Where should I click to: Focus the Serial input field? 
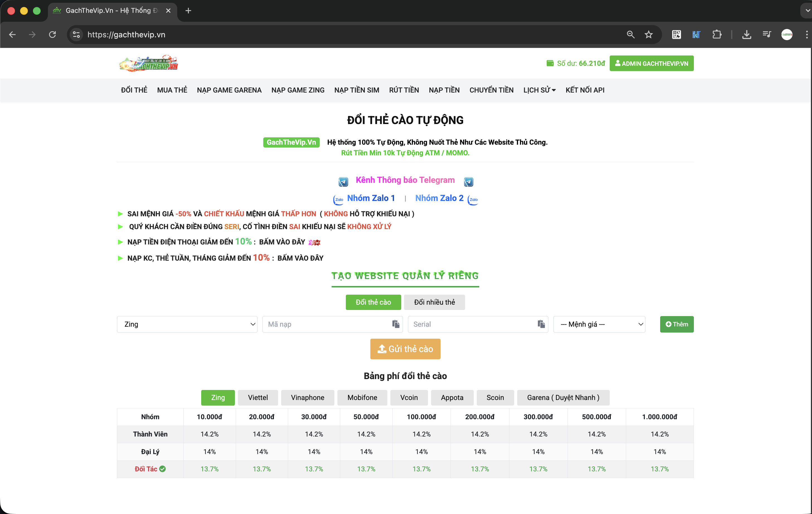[478, 324]
